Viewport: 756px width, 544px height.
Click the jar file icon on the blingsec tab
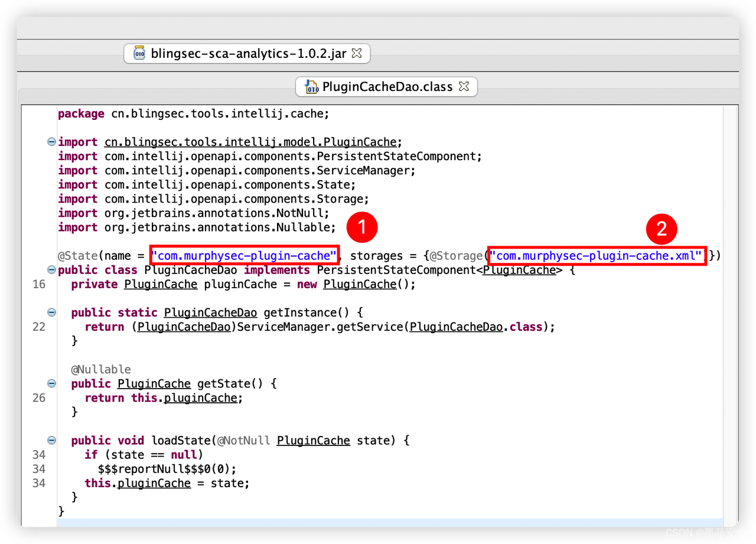139,53
